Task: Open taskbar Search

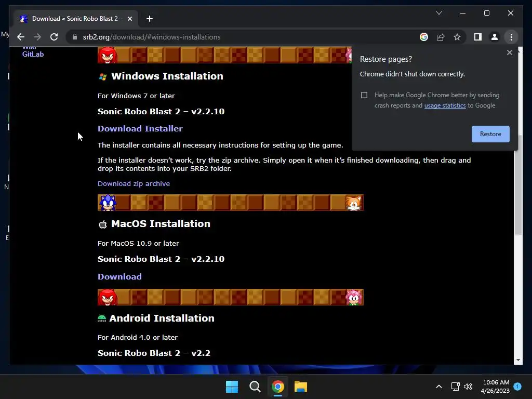Action: (x=255, y=387)
